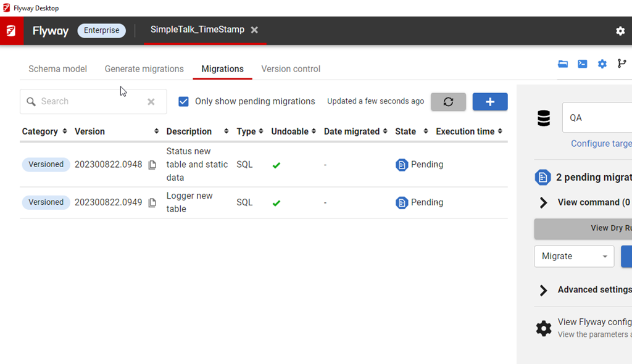The image size is (632, 364).
Task: Uncheck Only show pending migrations
Action: [x=183, y=102]
